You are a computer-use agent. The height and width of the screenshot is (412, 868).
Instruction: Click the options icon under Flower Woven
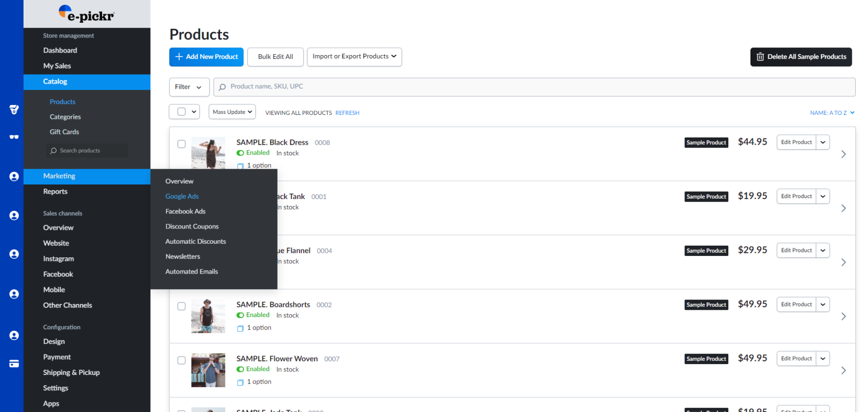[241, 383]
